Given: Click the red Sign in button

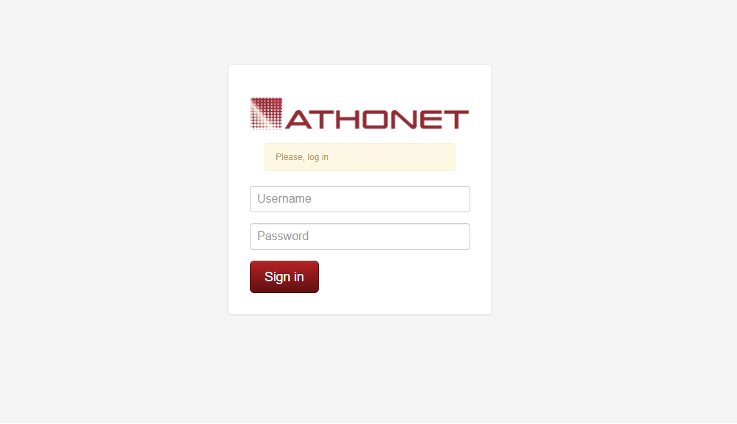Looking at the screenshot, I should click(x=284, y=277).
